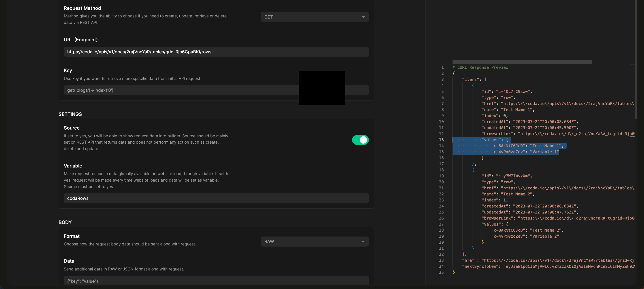Click the Request Method heading
Image resolution: width=644 pixels, height=289 pixels.
click(82, 8)
